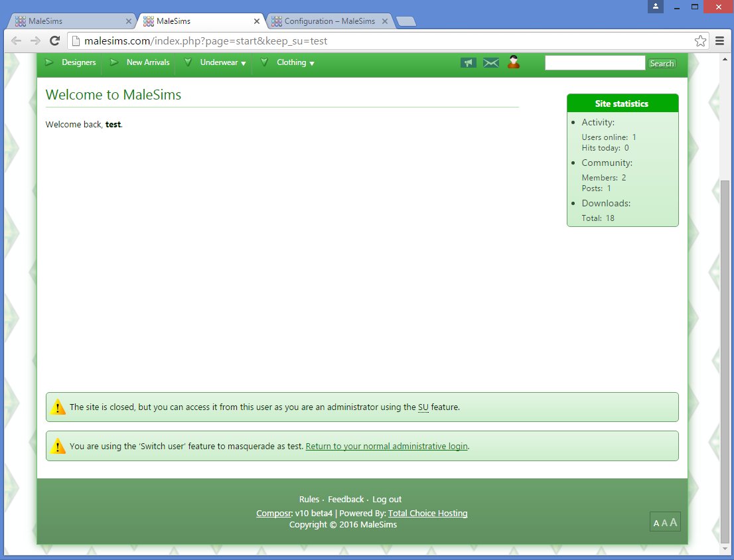734x560 pixels.
Task: Click the scrollbar down arrow
Action: [x=725, y=549]
